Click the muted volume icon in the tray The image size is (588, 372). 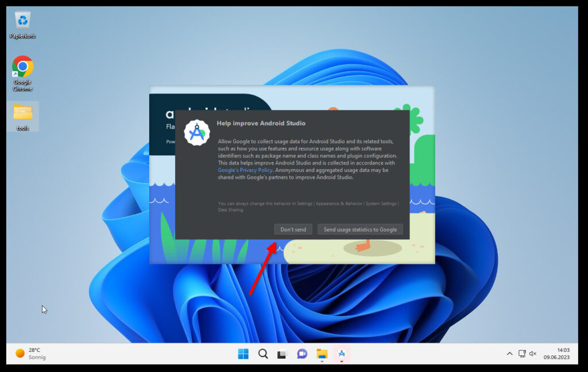tap(533, 354)
